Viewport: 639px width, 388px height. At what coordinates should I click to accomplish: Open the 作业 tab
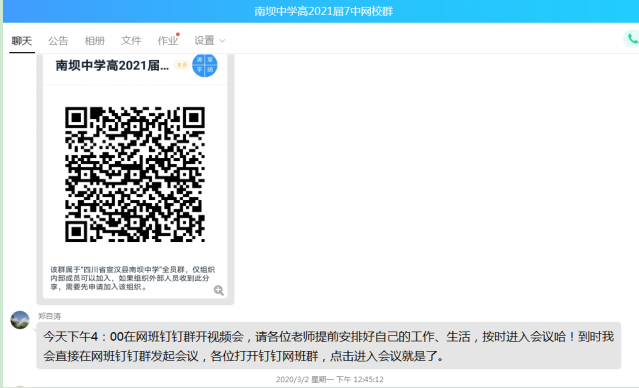pyautogui.click(x=168, y=41)
